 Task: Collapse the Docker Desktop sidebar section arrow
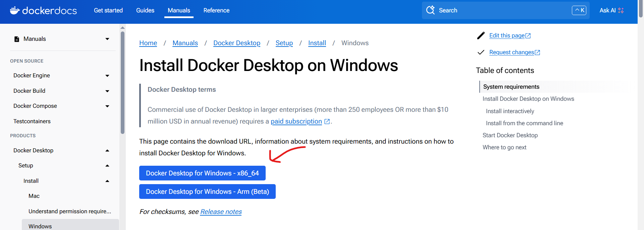click(x=107, y=151)
